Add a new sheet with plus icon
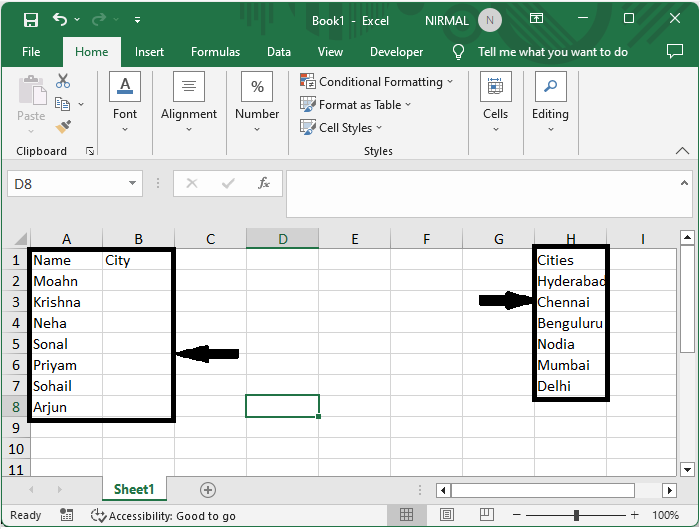Viewport: 700px width, 529px height. coord(208,490)
